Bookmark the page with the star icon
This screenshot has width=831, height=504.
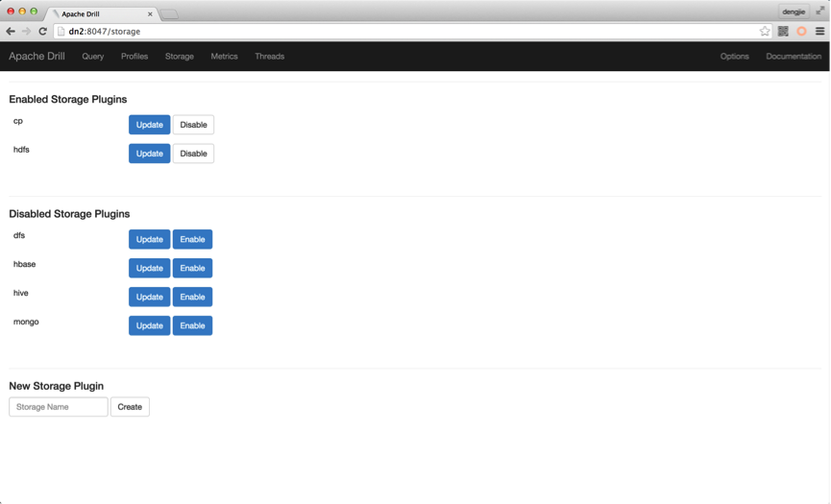tap(764, 32)
